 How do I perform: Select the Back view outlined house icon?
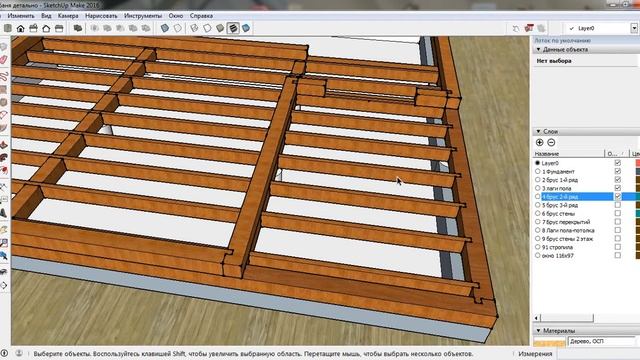coord(46,28)
